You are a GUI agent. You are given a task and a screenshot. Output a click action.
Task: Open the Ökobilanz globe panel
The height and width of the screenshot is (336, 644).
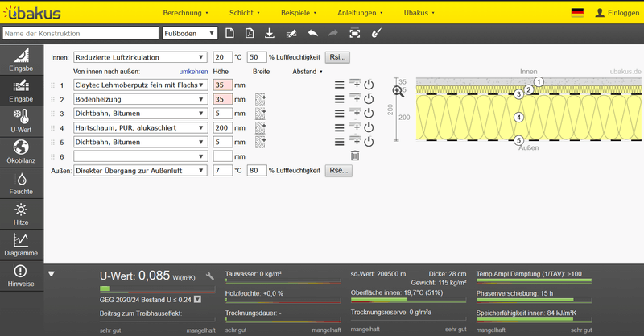coord(21,151)
